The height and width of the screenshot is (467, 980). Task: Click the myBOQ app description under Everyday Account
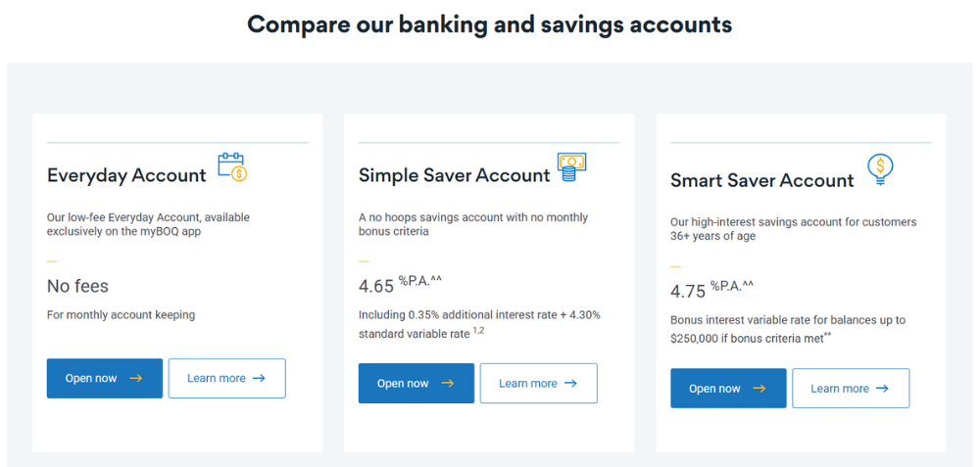coord(148,224)
